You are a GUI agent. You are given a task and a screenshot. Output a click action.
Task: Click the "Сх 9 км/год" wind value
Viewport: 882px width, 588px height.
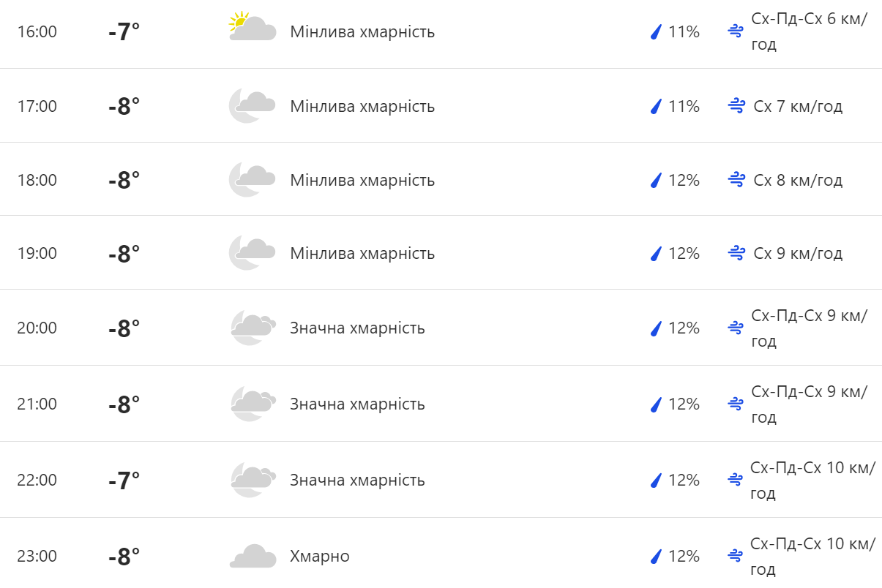click(x=798, y=253)
